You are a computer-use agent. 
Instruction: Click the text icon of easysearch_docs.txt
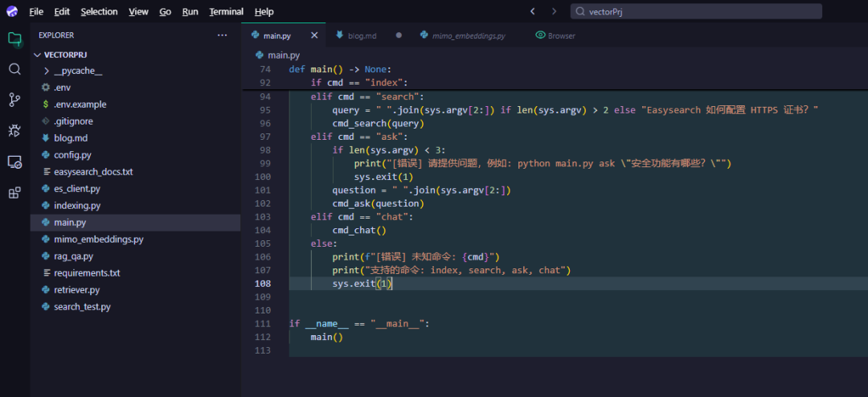pos(46,172)
